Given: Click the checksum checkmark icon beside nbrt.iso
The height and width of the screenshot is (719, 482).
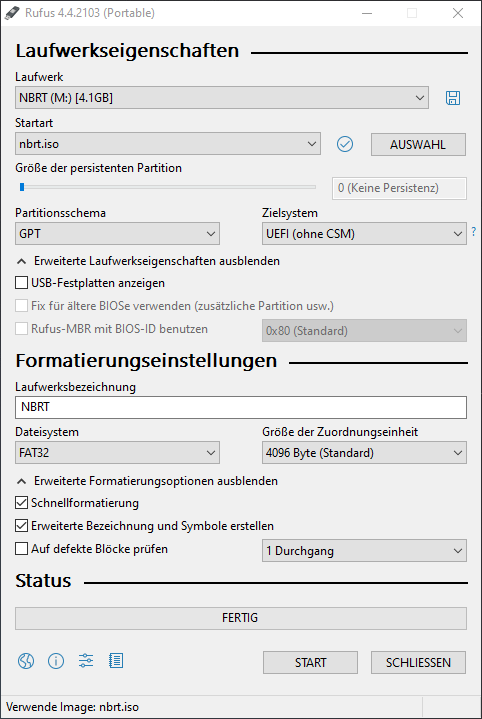Looking at the screenshot, I should click(x=345, y=144).
